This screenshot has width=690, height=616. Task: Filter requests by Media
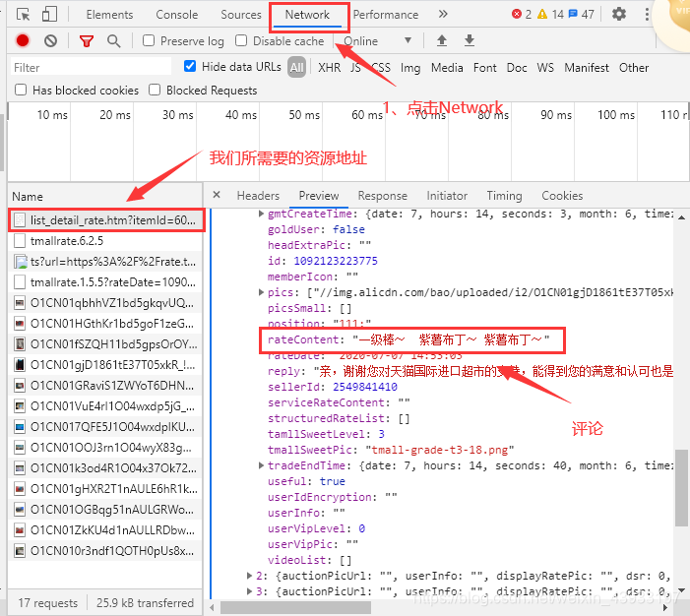pyautogui.click(x=447, y=67)
